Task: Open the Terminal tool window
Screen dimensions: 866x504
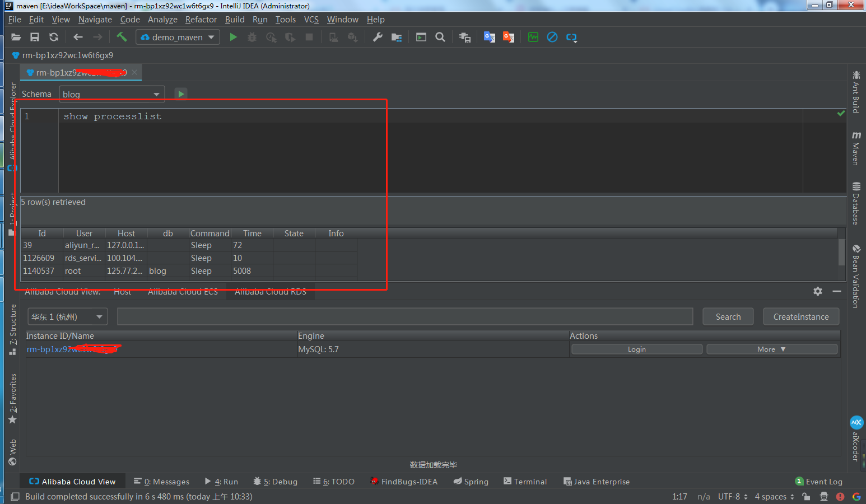Action: [525, 482]
